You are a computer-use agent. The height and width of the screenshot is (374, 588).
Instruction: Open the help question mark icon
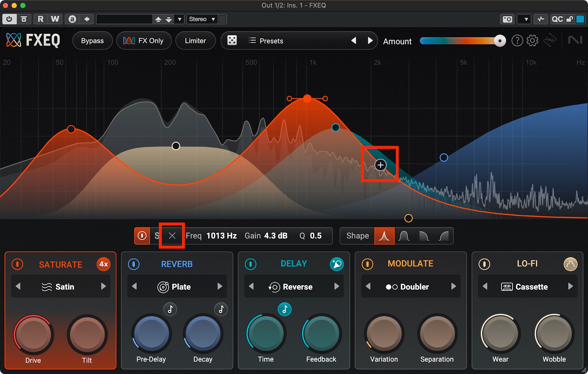coord(517,40)
